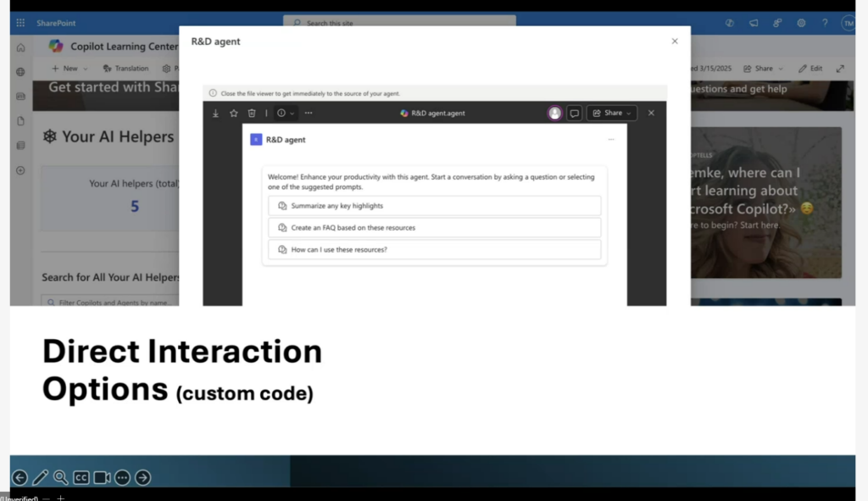Open the file details info icon
This screenshot has height=501, width=868.
point(281,113)
